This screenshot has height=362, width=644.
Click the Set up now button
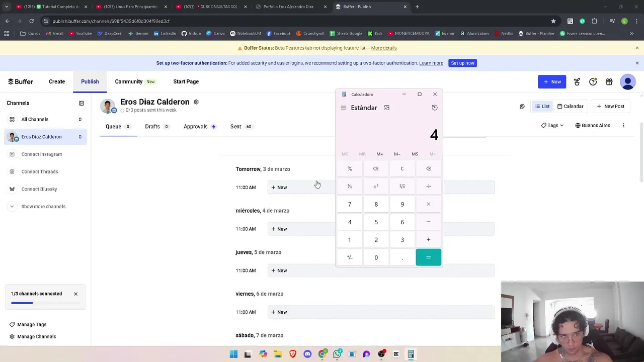coord(462,63)
